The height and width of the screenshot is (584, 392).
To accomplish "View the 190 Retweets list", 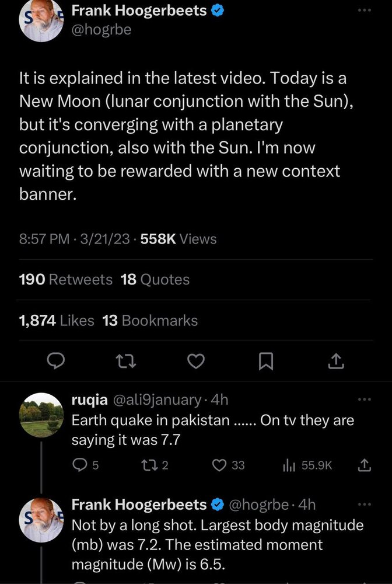I will tap(66, 279).
